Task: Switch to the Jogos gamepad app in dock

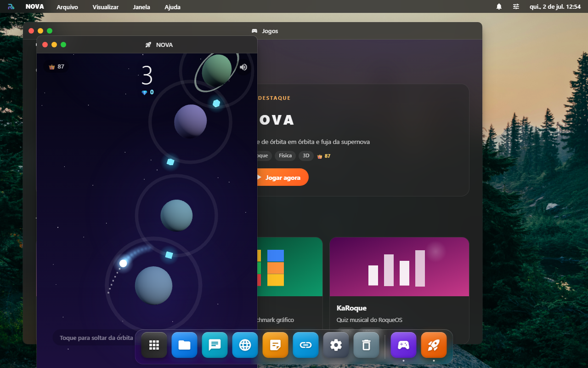Action: pyautogui.click(x=403, y=345)
